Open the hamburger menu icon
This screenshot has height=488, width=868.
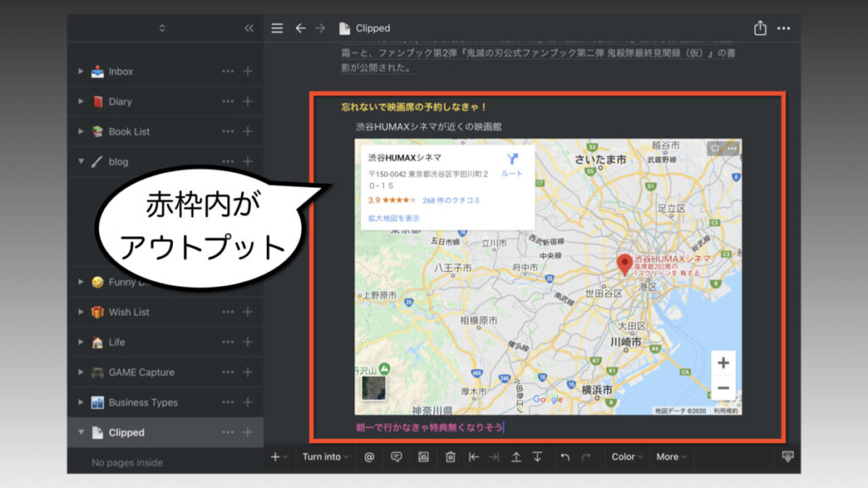(277, 28)
